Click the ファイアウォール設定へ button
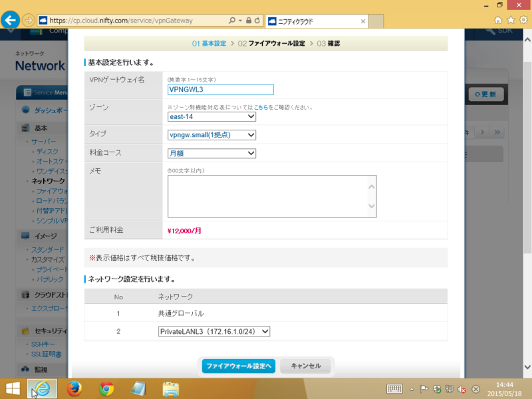The image size is (532, 399). tap(239, 366)
